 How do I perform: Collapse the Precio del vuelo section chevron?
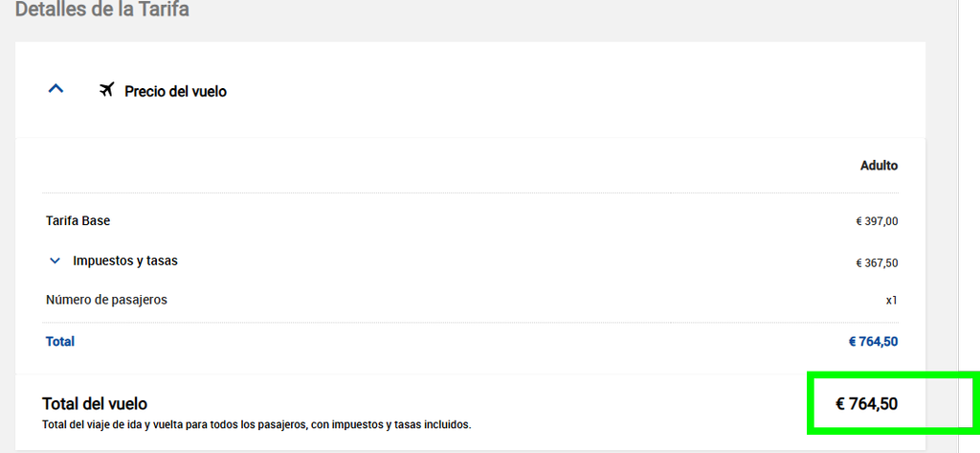click(56, 89)
